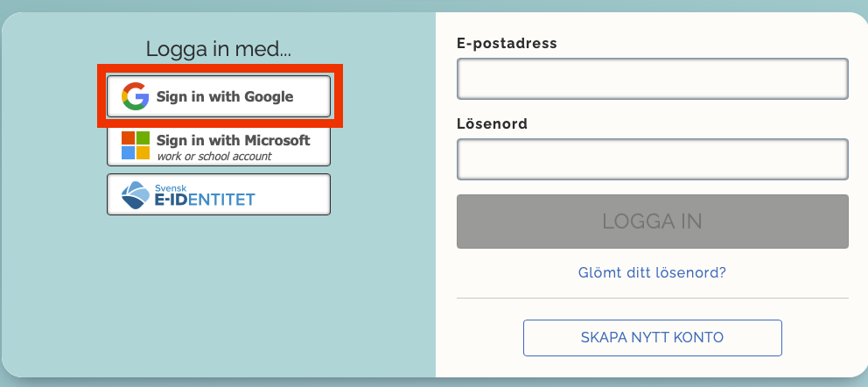Focus the Lösenord password field
Screen dimensions: 868x387
point(652,159)
